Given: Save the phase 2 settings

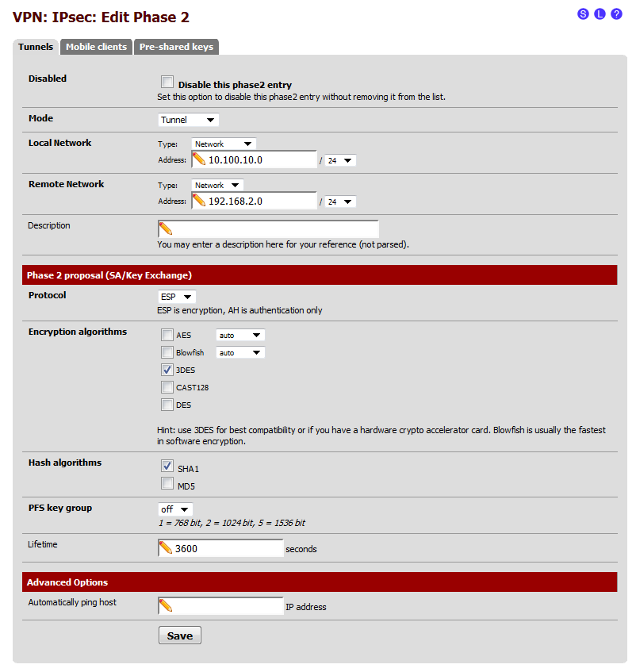Looking at the screenshot, I should click(180, 636).
